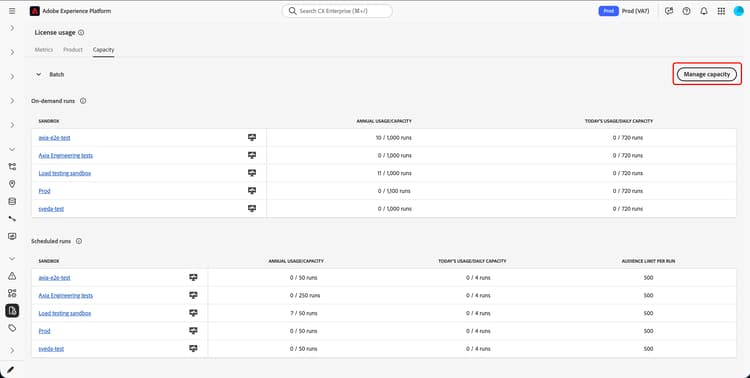Open the hamburger navigation menu
Screen dimensions: 750x378
point(12,11)
